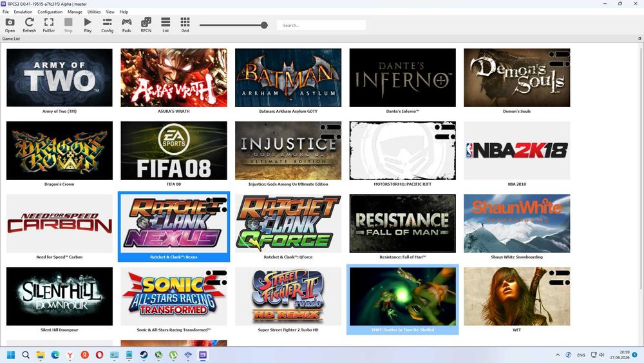This screenshot has width=644, height=363.
Task: Open Steam from the taskbar
Action: click(x=144, y=355)
